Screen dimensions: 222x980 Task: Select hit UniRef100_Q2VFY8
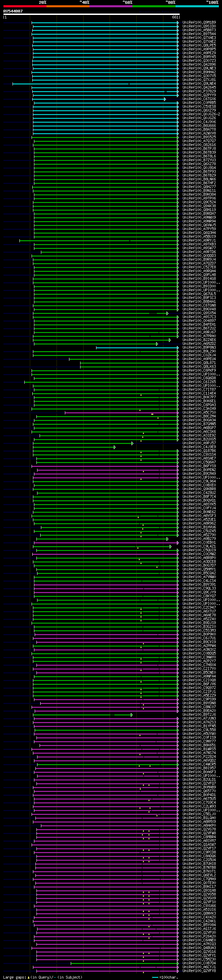point(199,971)
